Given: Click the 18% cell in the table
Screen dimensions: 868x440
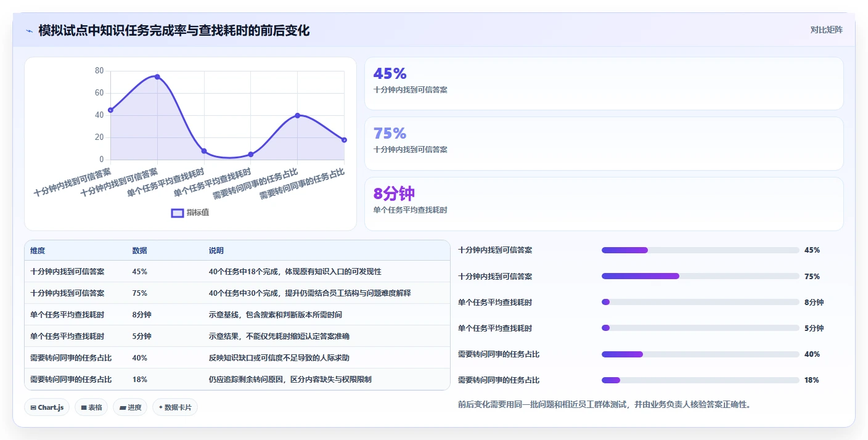Looking at the screenshot, I should point(139,380).
